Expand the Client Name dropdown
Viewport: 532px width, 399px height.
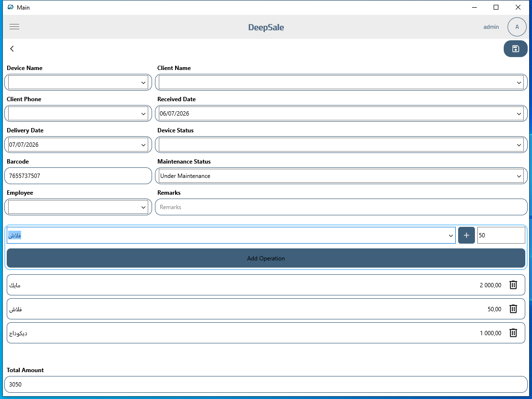click(x=519, y=82)
